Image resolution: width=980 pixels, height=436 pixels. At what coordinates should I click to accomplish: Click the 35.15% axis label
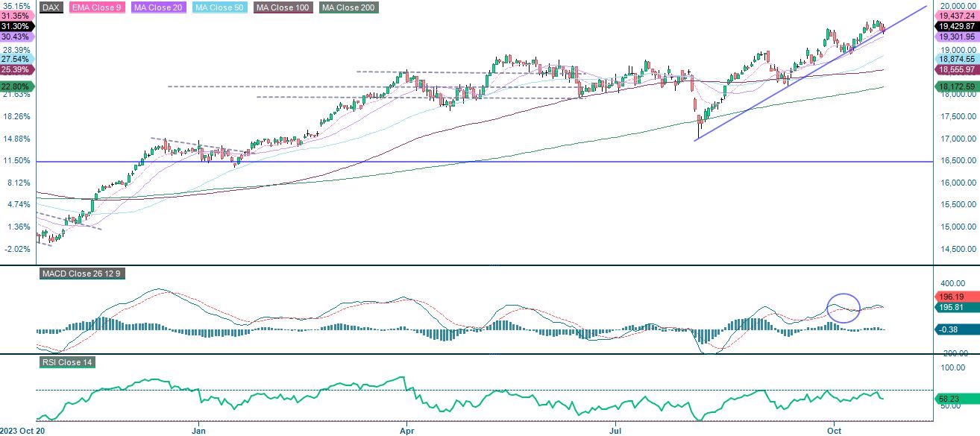coord(16,6)
